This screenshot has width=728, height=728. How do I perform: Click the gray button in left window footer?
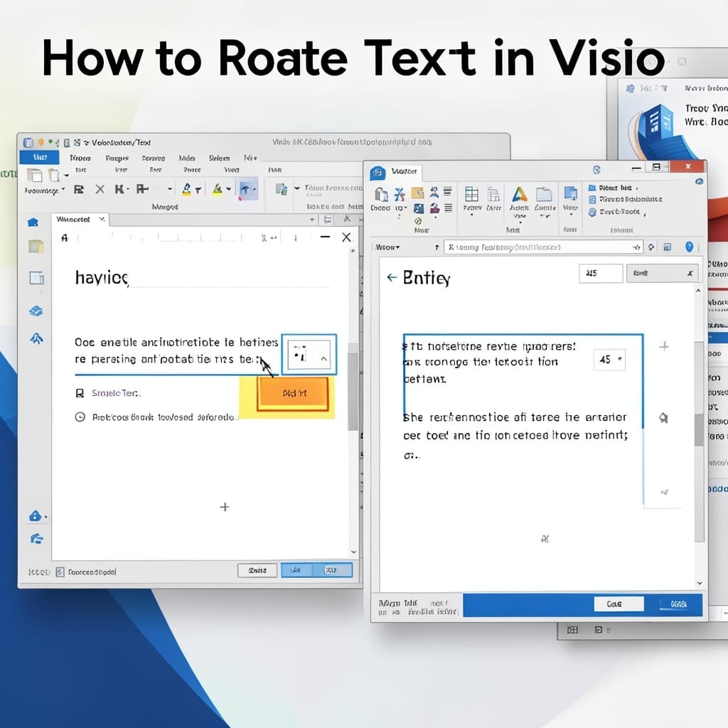(257, 570)
